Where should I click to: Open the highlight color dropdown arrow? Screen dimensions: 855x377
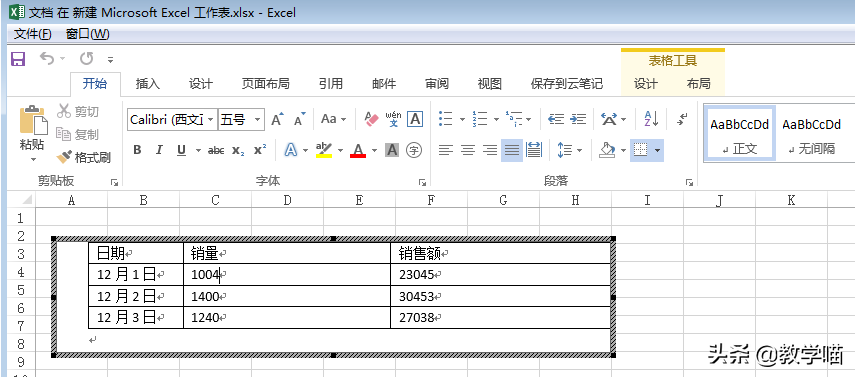tap(340, 150)
